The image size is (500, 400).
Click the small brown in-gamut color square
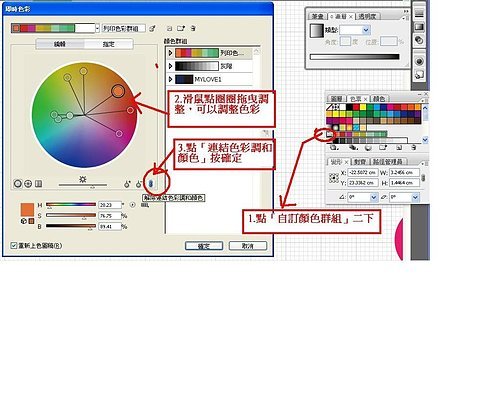tap(31, 221)
